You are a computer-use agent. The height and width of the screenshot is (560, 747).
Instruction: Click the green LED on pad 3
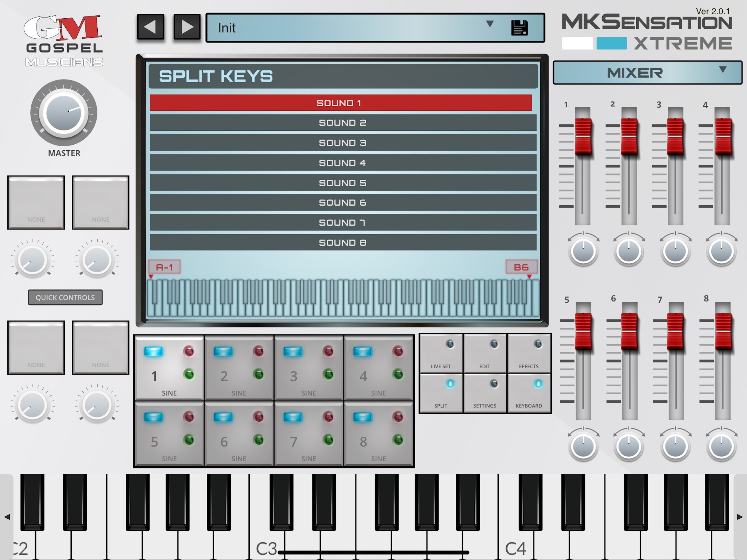[328, 374]
